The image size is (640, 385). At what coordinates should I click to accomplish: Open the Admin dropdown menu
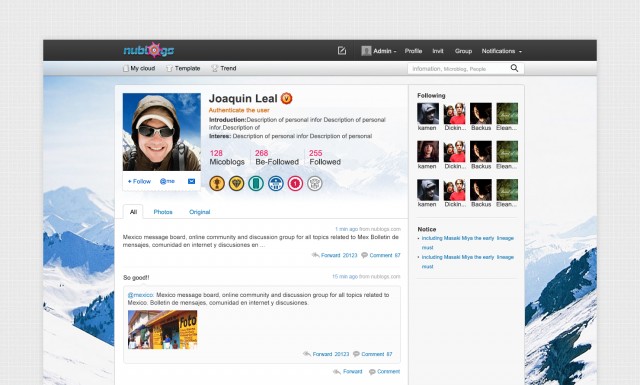379,51
